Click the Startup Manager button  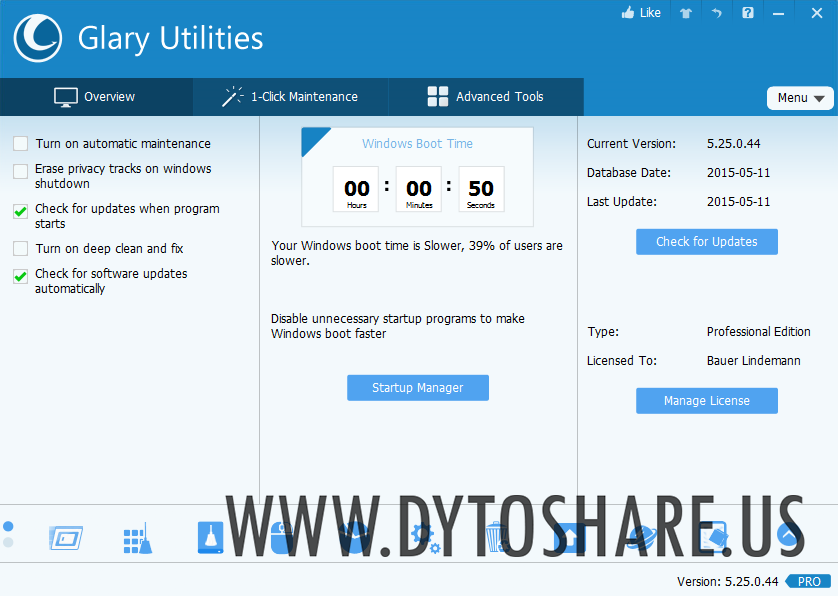tap(417, 388)
